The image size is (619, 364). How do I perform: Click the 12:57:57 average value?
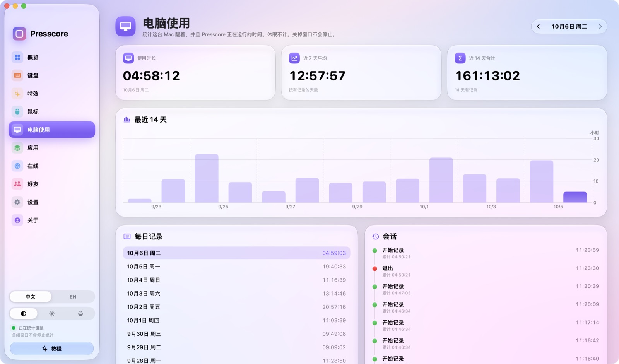click(x=317, y=76)
